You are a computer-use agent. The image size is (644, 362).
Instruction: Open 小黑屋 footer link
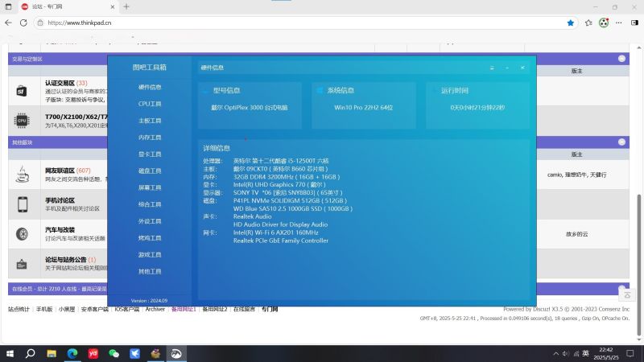67,309
